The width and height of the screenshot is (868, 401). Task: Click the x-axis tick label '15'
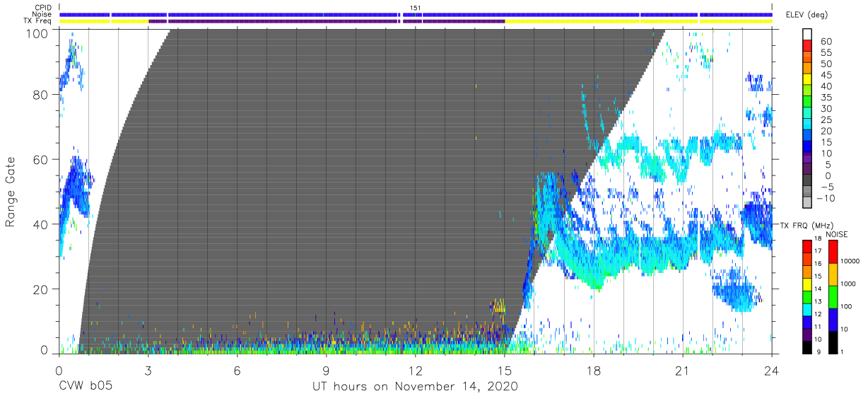click(x=505, y=370)
